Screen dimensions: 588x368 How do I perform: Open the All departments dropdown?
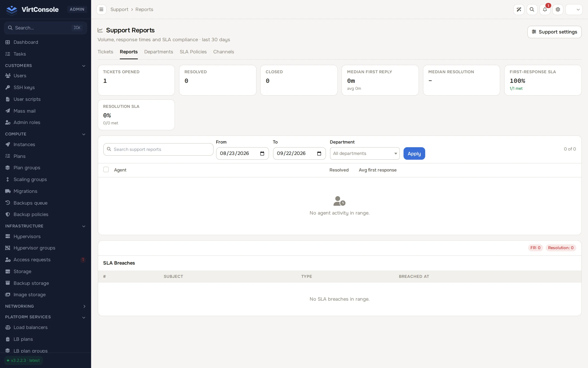pyautogui.click(x=365, y=153)
